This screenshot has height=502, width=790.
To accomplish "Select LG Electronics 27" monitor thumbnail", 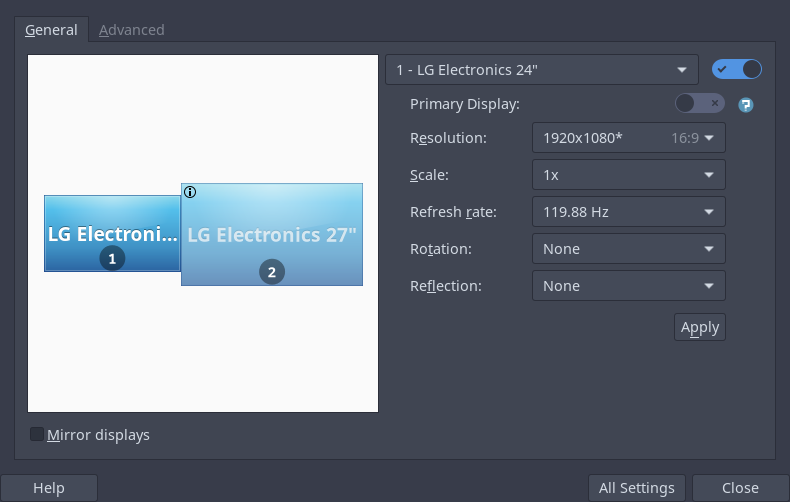I will pos(272,234).
